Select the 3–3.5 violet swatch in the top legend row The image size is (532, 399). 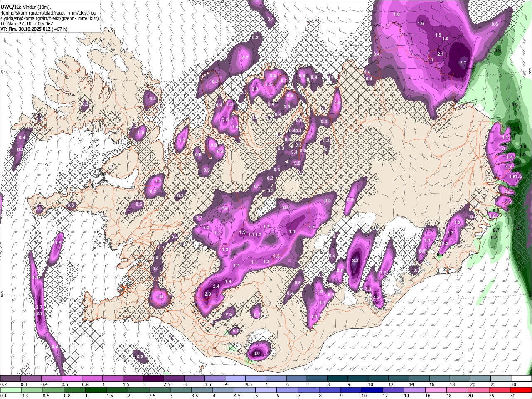(195, 379)
